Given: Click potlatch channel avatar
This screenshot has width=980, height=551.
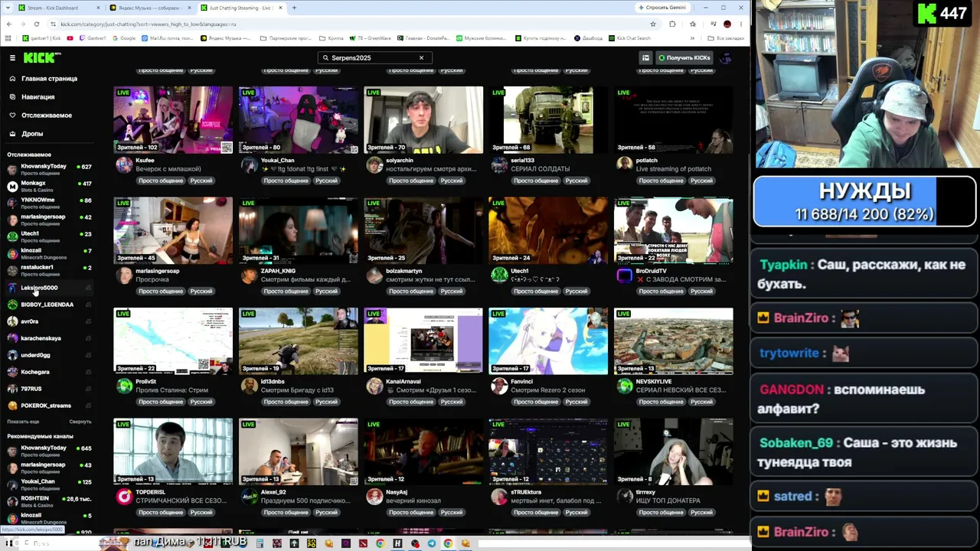Looking at the screenshot, I should tap(624, 165).
